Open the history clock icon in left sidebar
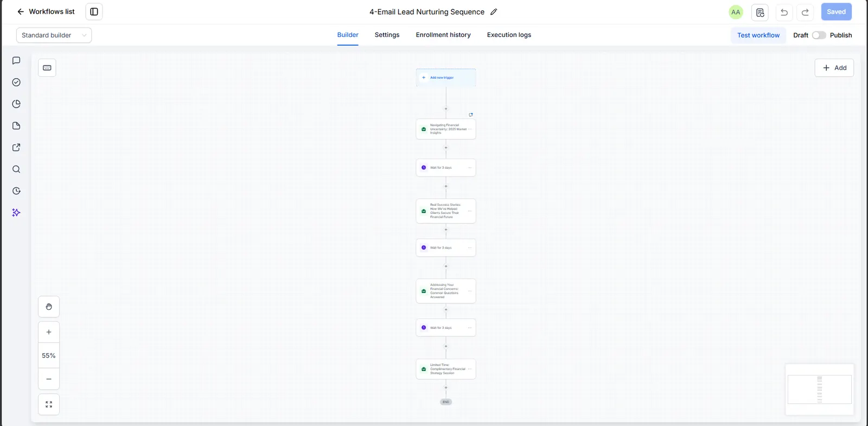The height and width of the screenshot is (426, 868). coord(16,191)
